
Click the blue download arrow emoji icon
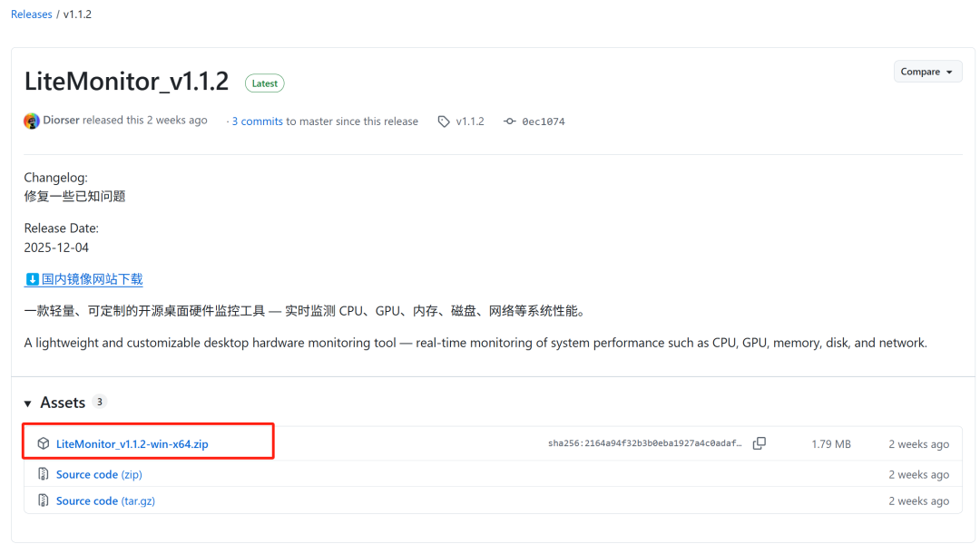(x=32, y=279)
